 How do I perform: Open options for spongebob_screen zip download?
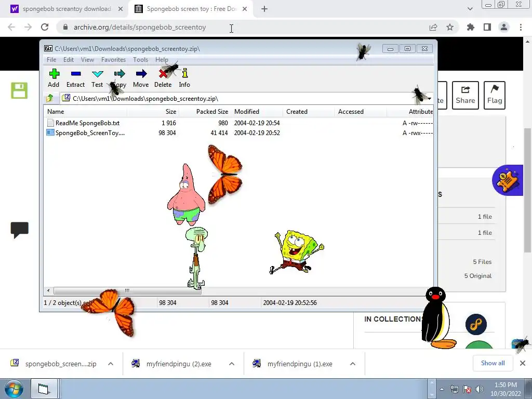[x=111, y=364]
